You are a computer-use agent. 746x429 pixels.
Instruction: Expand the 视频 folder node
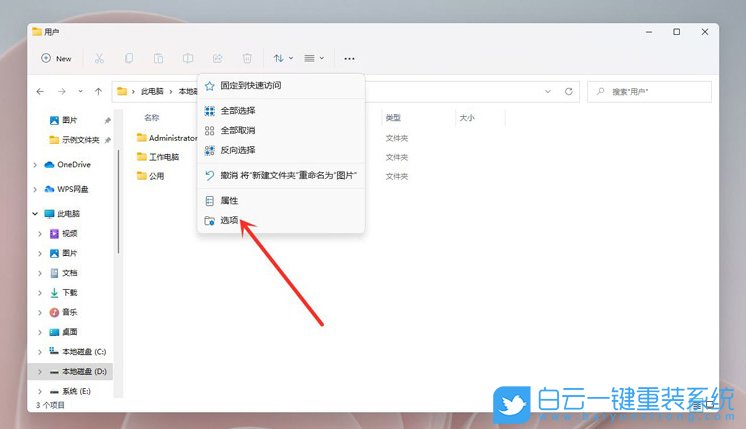pos(40,234)
